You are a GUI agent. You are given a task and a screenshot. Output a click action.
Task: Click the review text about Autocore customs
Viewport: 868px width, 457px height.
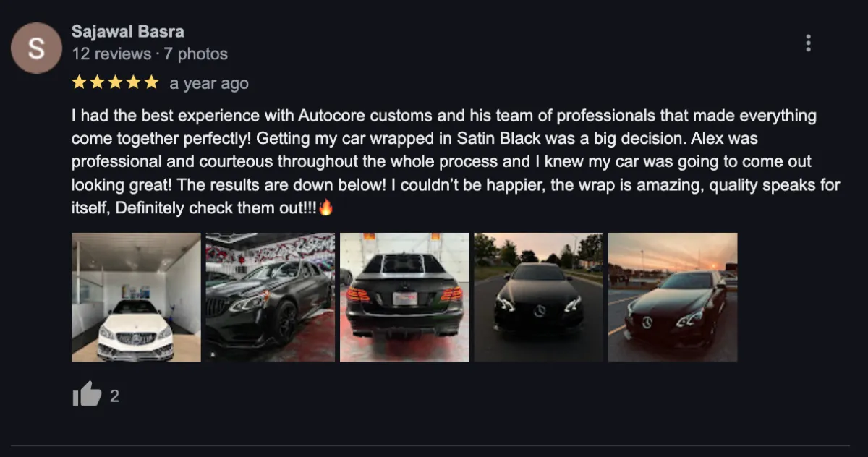click(x=456, y=162)
